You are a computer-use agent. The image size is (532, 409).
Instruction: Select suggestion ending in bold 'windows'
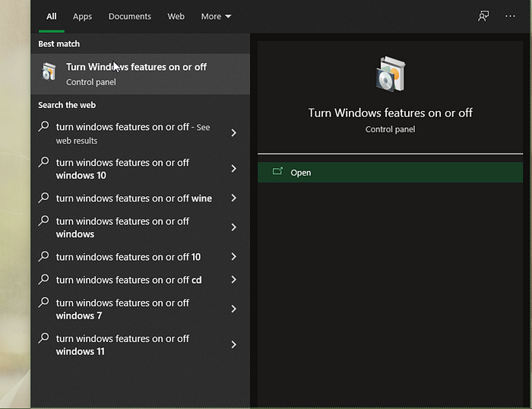140,227
